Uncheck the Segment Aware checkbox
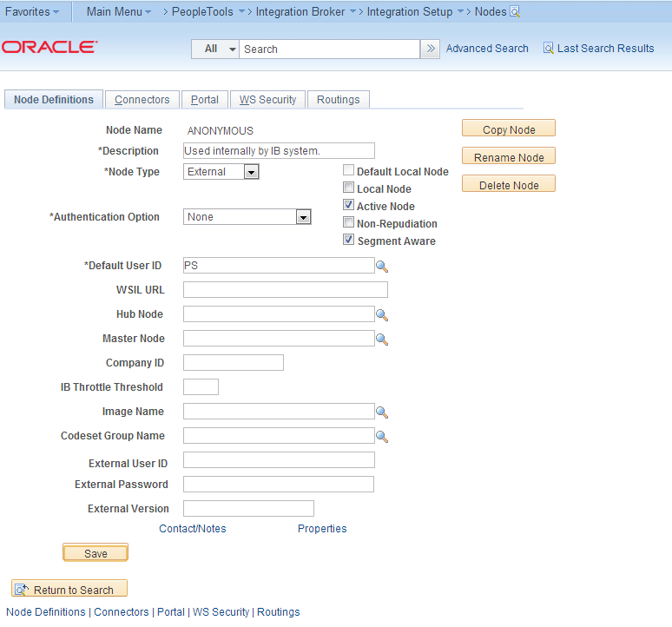672x627 pixels. (x=348, y=240)
